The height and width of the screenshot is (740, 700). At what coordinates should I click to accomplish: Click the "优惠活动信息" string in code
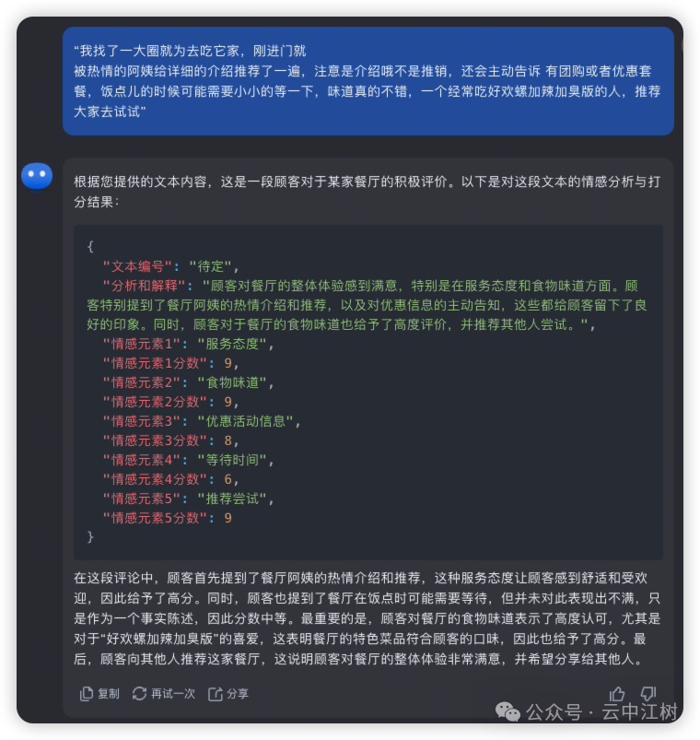coord(245,421)
